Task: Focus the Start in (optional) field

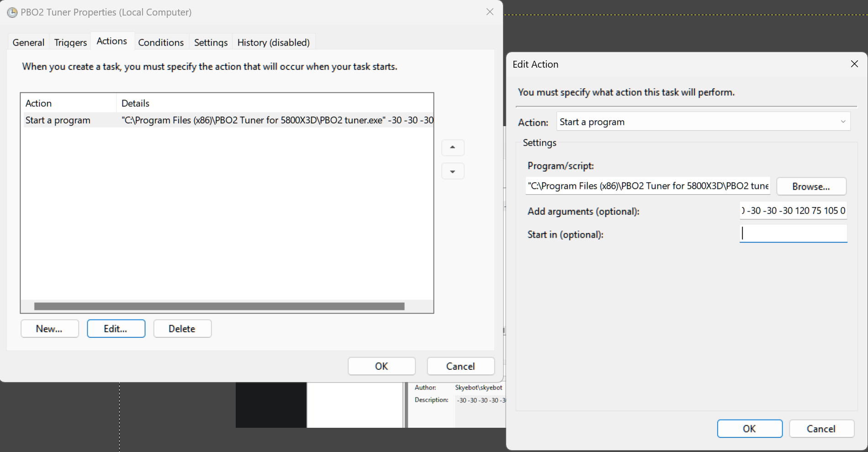Action: [x=793, y=234]
